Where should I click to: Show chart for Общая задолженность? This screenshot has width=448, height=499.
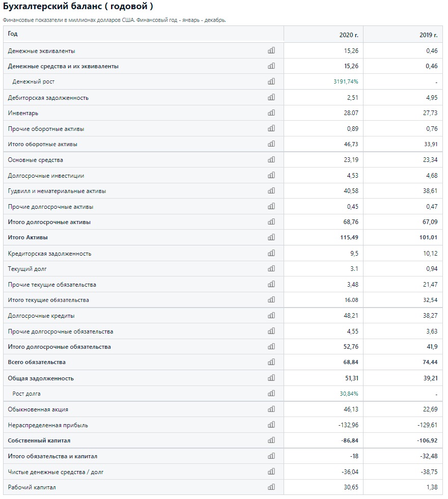tap(271, 378)
